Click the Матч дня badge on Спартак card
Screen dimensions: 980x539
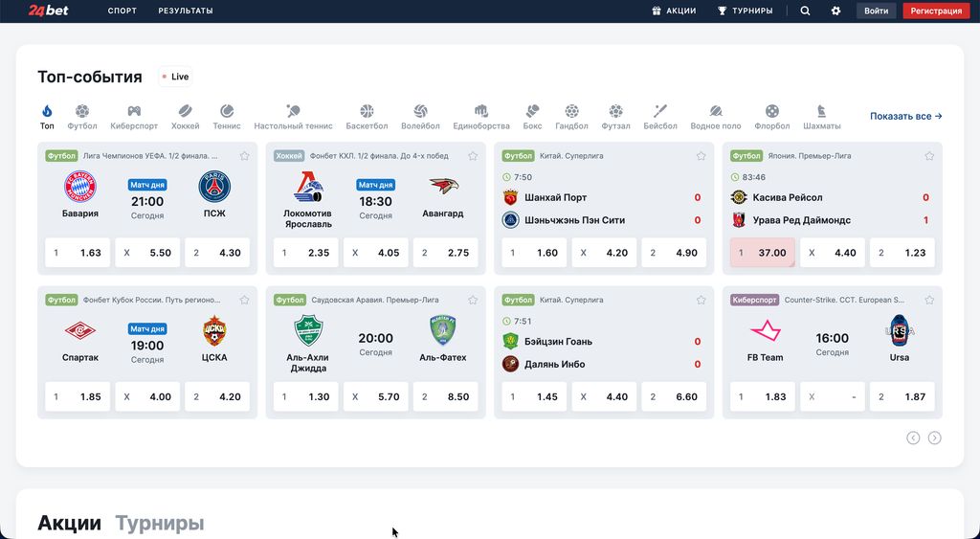[147, 329]
